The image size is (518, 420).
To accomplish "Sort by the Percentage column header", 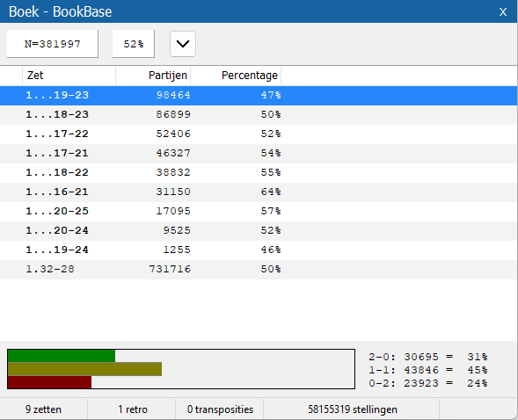I will tap(236, 76).
